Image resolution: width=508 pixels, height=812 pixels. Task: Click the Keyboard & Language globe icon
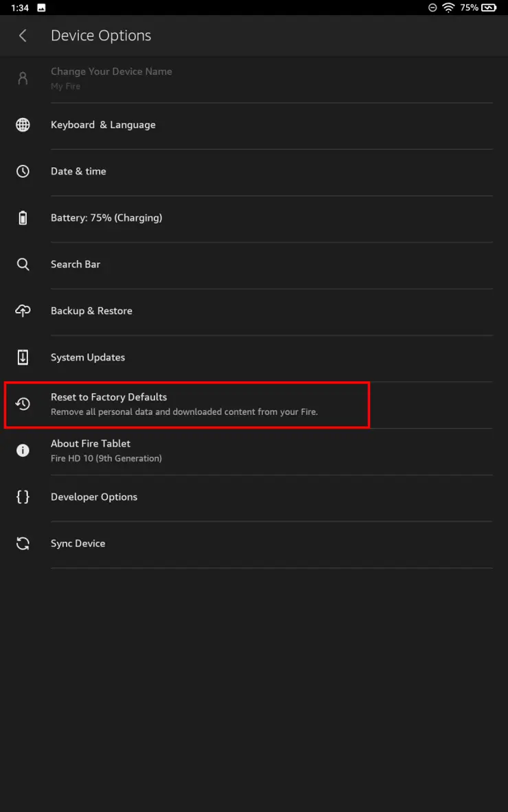coord(23,124)
